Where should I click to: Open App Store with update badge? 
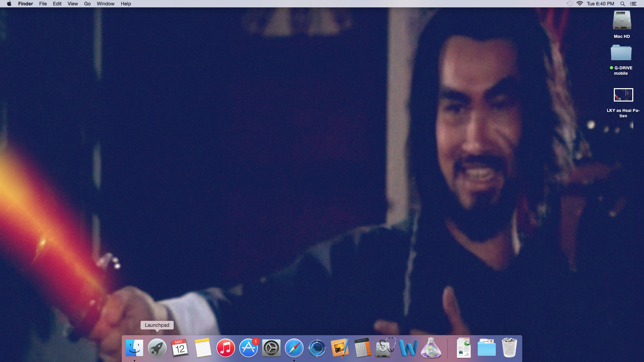click(249, 348)
